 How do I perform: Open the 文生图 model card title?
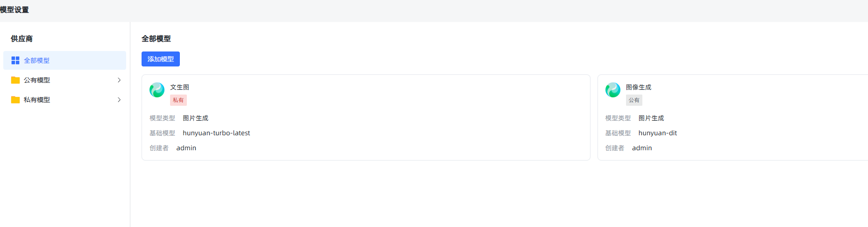(x=180, y=87)
